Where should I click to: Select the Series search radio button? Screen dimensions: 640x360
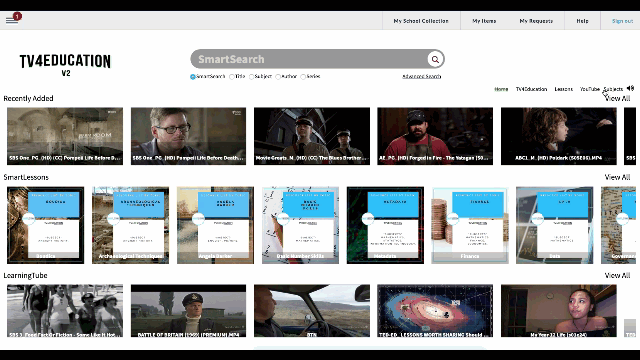pos(303,77)
